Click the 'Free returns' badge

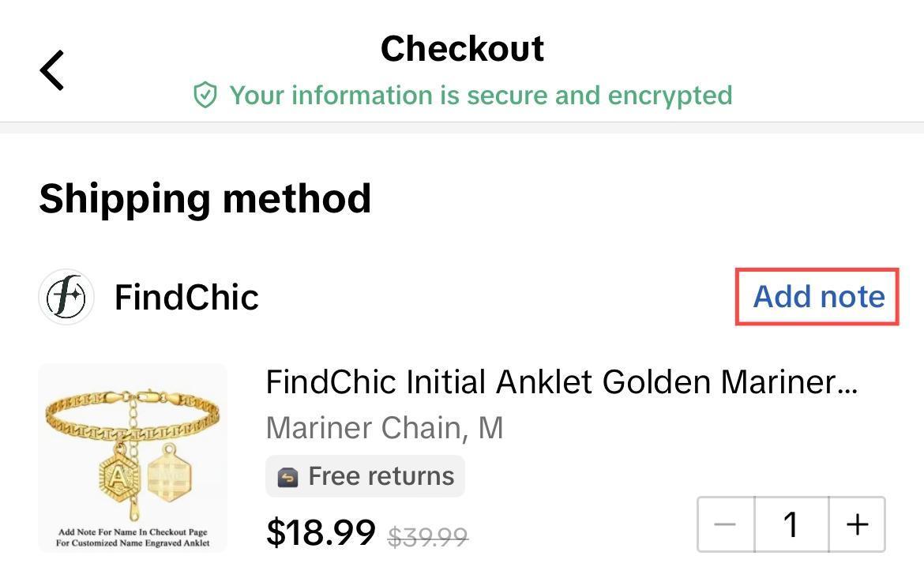pyautogui.click(x=365, y=476)
